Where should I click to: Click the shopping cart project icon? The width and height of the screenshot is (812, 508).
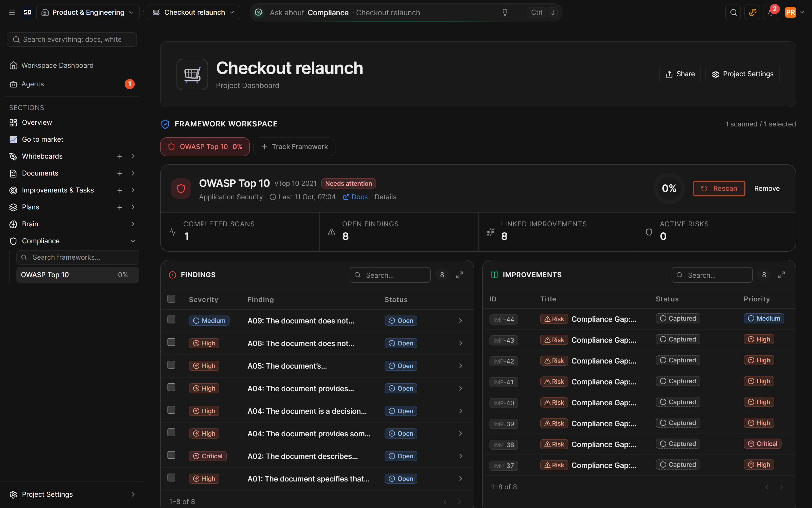coord(192,74)
